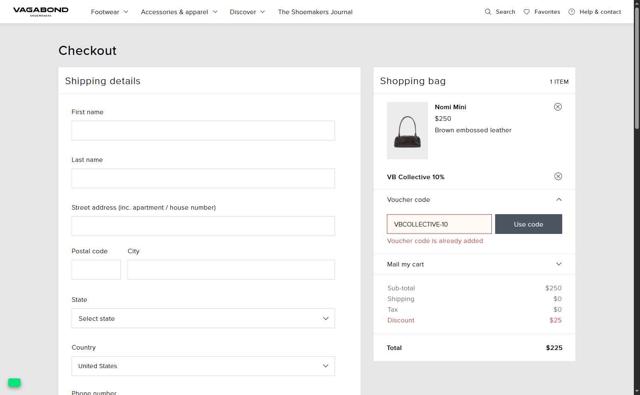
Task: Open the Accessories & apparel menu
Action: point(174,12)
